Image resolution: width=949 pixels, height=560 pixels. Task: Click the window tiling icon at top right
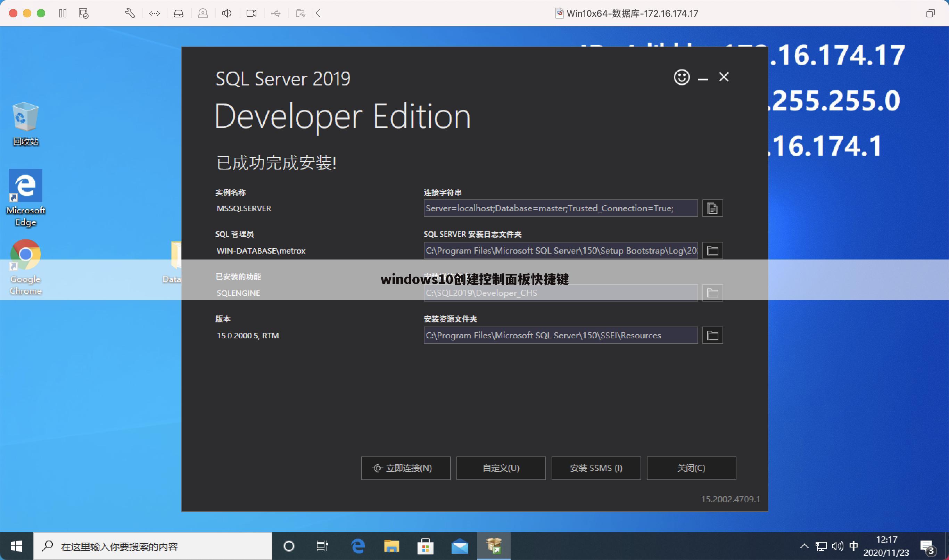pyautogui.click(x=930, y=14)
